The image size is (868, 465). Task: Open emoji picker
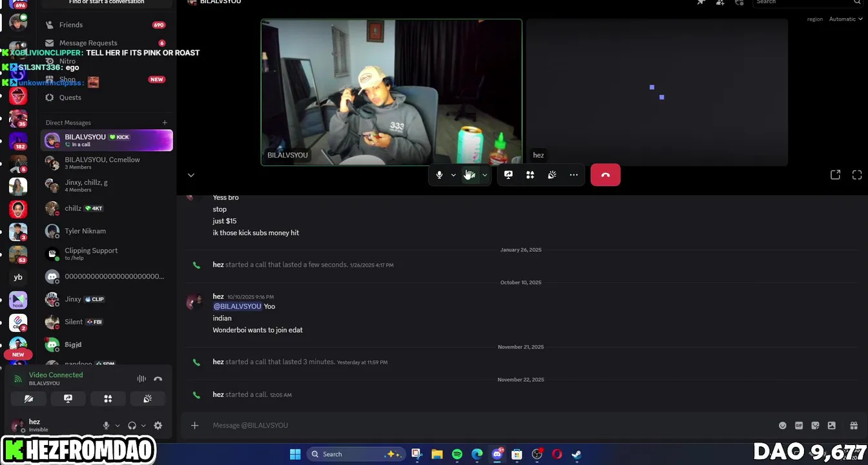click(x=783, y=426)
